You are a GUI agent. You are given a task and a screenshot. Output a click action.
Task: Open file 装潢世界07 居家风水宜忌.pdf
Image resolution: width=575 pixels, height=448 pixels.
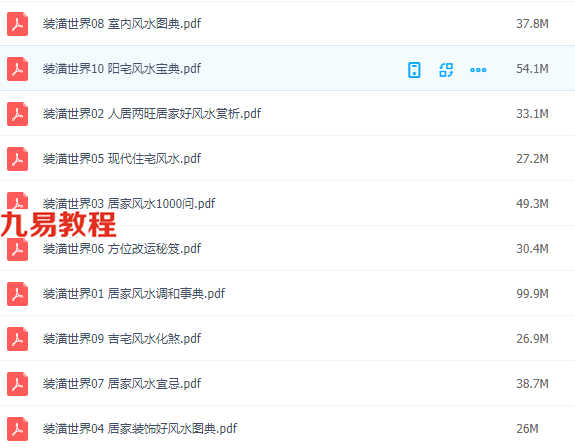point(122,384)
